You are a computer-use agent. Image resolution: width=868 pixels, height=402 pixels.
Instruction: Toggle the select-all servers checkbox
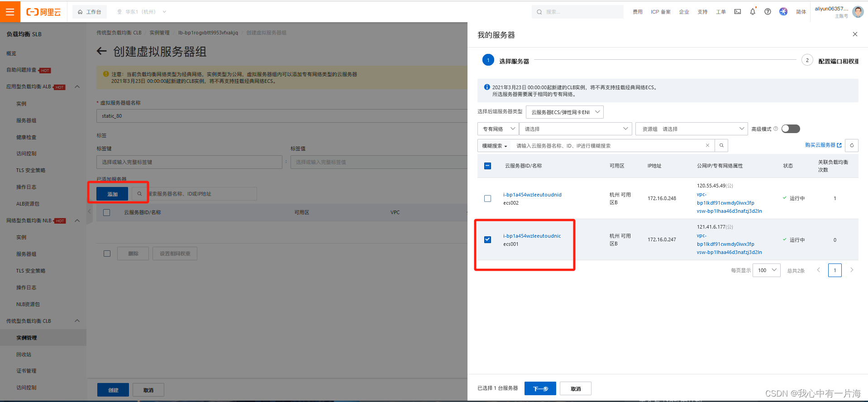[x=487, y=166]
